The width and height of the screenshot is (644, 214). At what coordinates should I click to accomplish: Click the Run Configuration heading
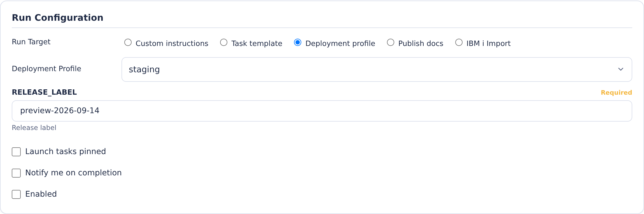pos(58,18)
